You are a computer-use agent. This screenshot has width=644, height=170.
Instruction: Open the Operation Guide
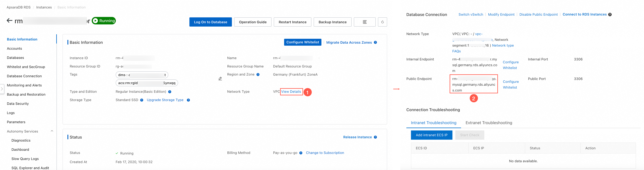click(x=253, y=22)
